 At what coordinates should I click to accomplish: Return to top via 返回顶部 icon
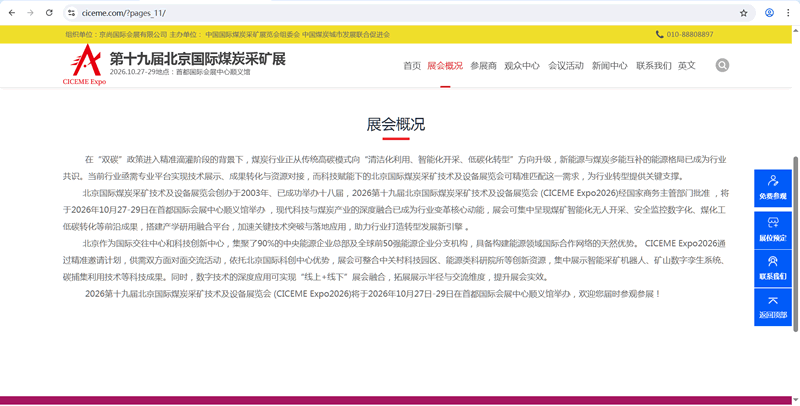click(x=772, y=306)
